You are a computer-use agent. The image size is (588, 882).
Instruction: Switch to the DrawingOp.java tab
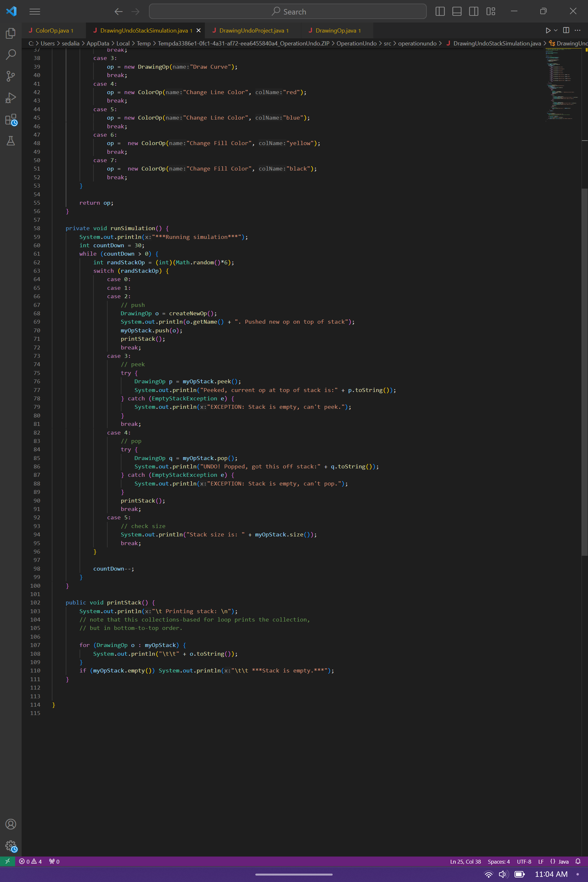(x=335, y=30)
